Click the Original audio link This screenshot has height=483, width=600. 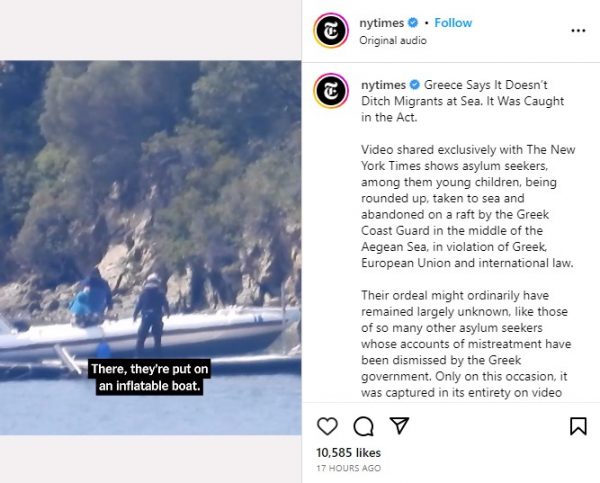(393, 41)
